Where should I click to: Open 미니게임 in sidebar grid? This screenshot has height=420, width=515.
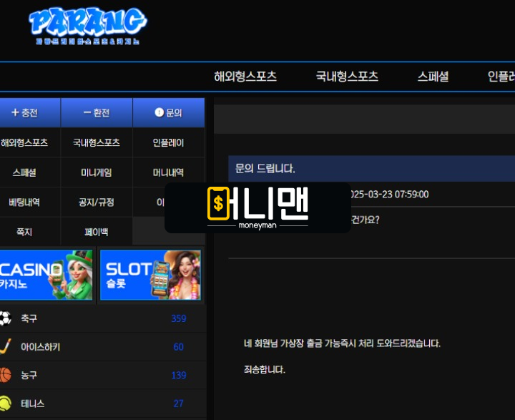tap(96, 172)
